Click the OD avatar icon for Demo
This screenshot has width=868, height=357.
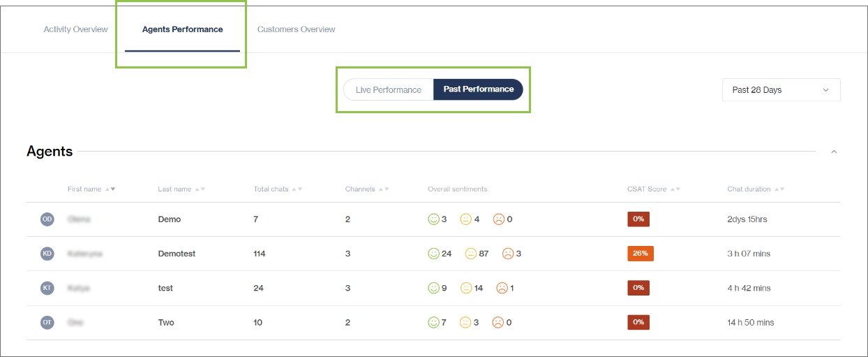[x=47, y=219]
